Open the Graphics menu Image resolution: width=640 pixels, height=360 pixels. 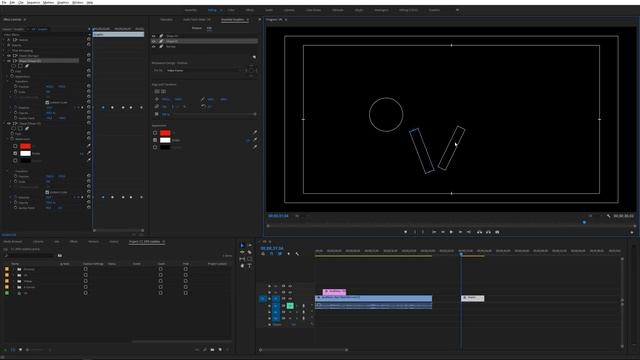(63, 2)
